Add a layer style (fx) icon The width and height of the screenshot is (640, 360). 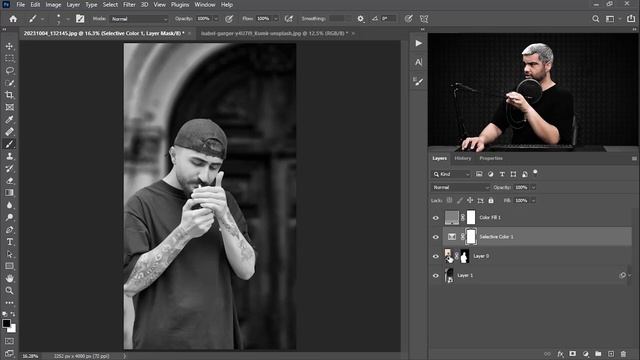560,354
